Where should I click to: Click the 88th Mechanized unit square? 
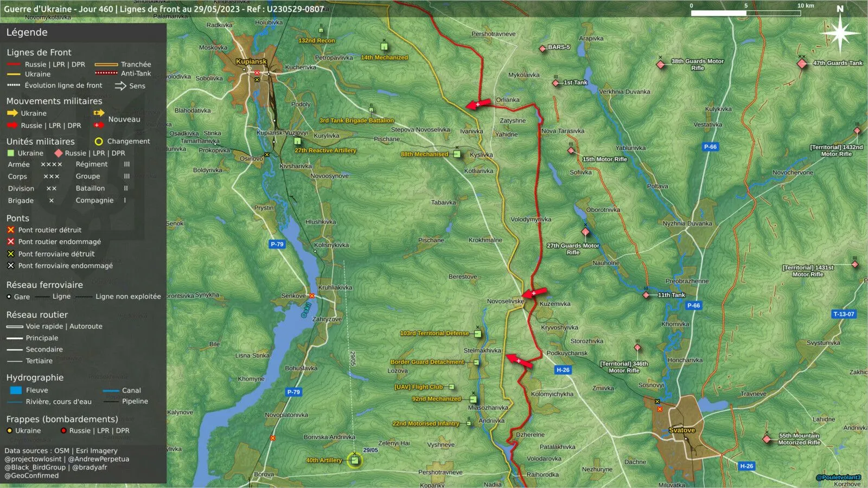click(x=457, y=155)
